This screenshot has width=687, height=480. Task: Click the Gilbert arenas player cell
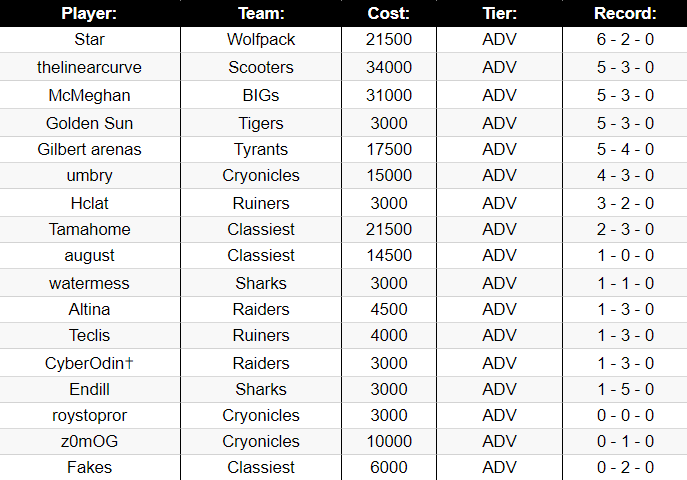(x=90, y=149)
